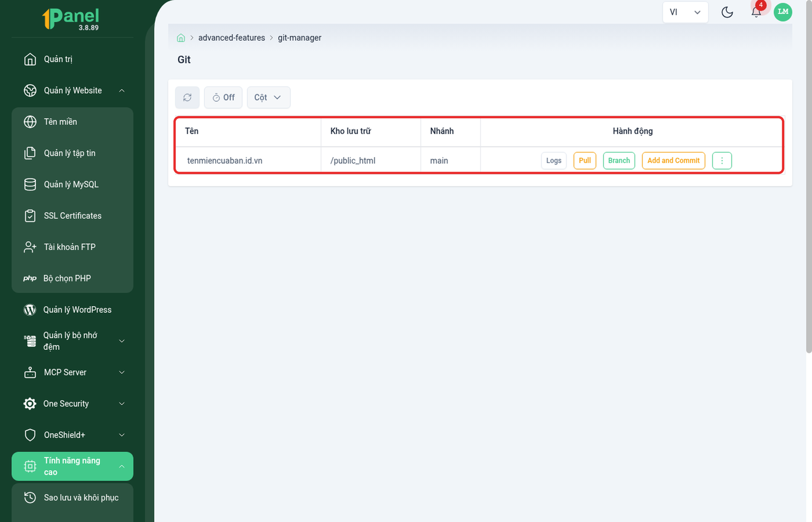Click tenmiencuaban.id.vn repository name

(x=224, y=161)
